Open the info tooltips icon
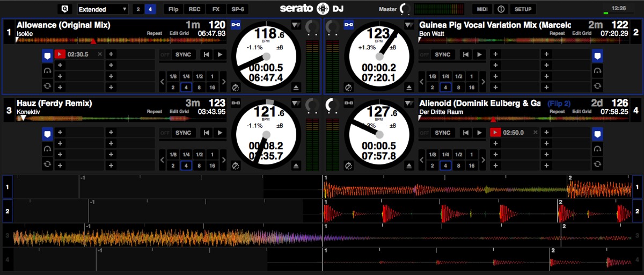644x275 pixels. pyautogui.click(x=501, y=9)
